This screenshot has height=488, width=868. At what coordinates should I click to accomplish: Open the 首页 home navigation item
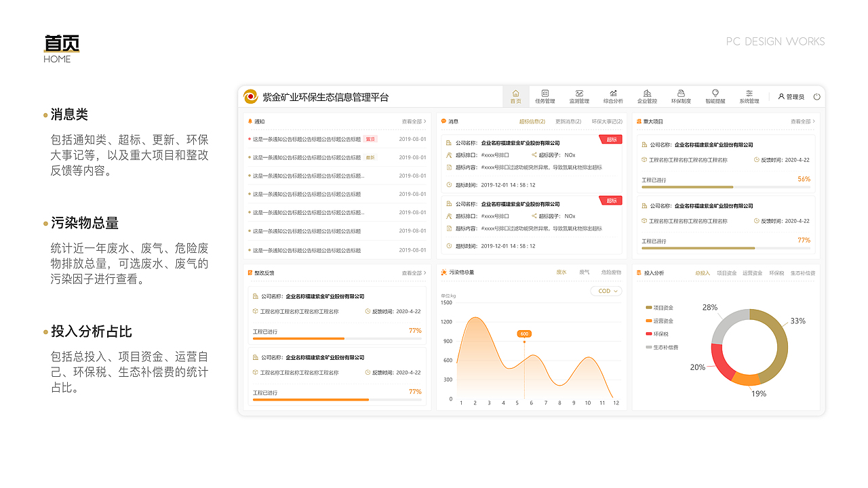(516, 97)
